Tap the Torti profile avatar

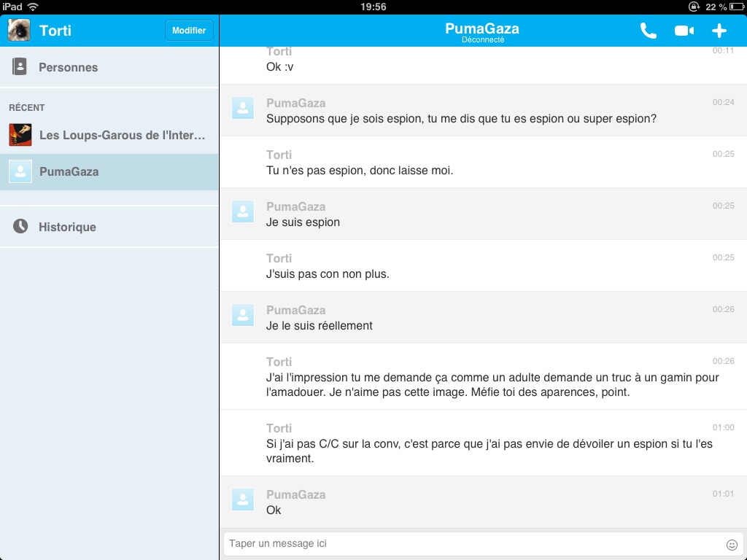click(x=19, y=31)
